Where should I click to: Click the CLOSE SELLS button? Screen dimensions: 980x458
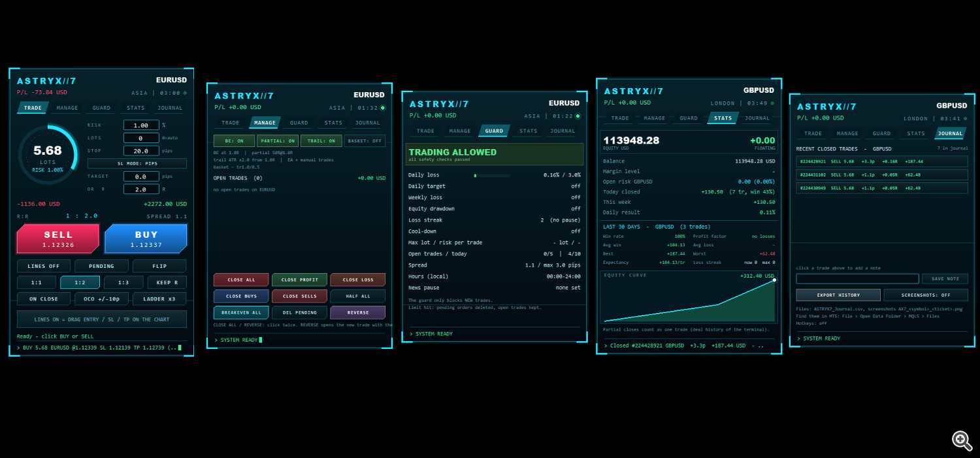(x=299, y=296)
